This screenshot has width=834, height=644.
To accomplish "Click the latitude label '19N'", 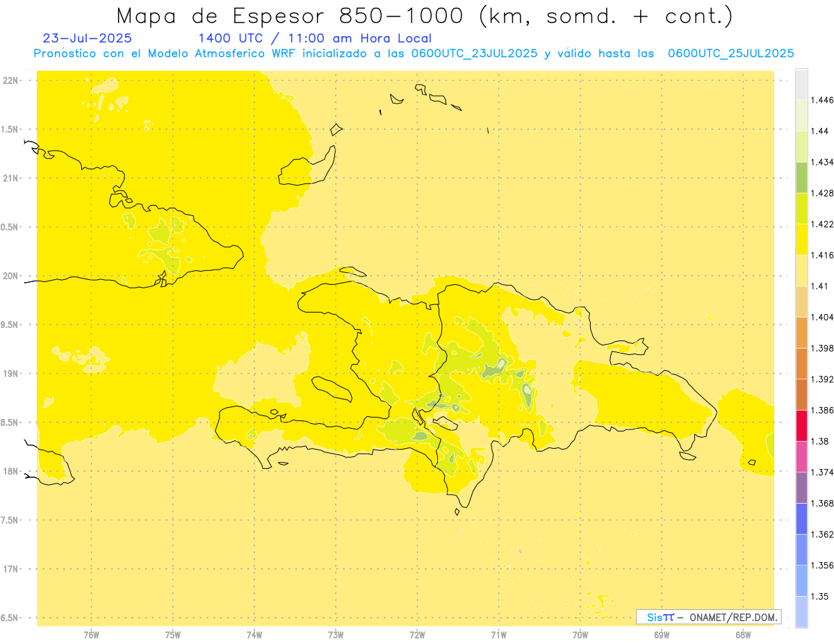I will coord(10,374).
